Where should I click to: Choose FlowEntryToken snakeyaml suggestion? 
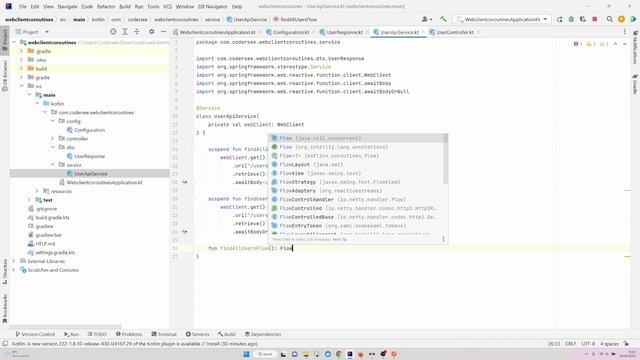pos(355,226)
